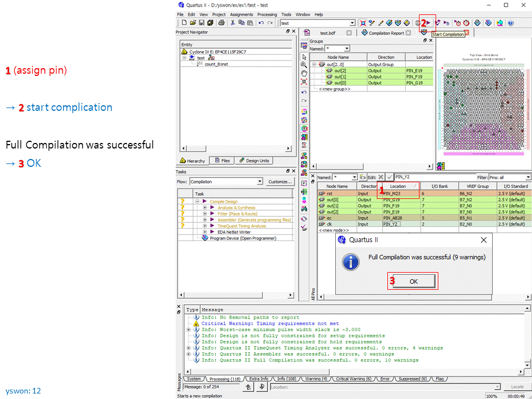Open the Assignments menu
This screenshot has height=399, width=532.
241,14
